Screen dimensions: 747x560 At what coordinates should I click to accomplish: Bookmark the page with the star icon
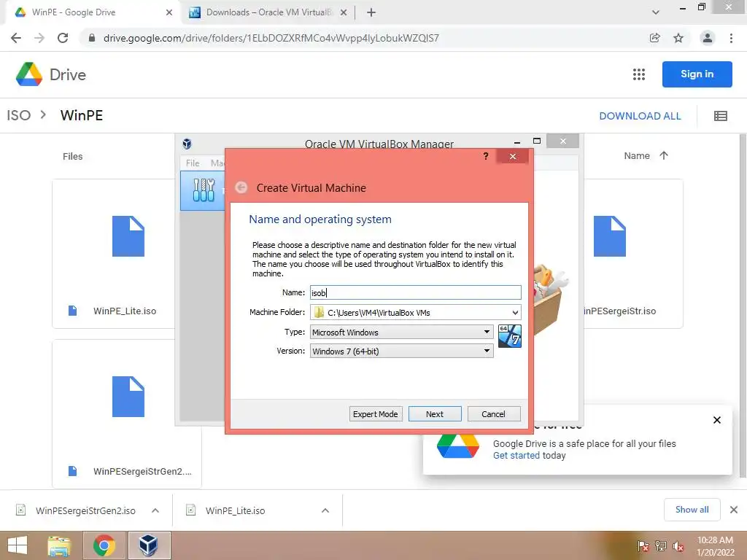point(678,38)
